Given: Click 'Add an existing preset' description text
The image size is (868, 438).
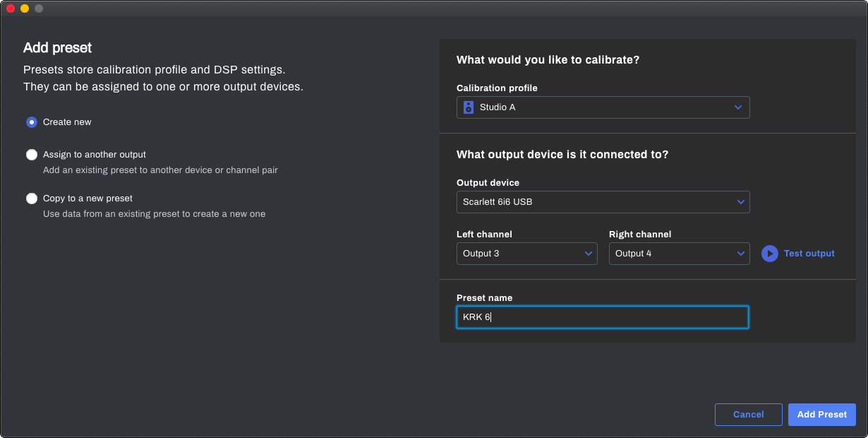Looking at the screenshot, I should 160,170.
